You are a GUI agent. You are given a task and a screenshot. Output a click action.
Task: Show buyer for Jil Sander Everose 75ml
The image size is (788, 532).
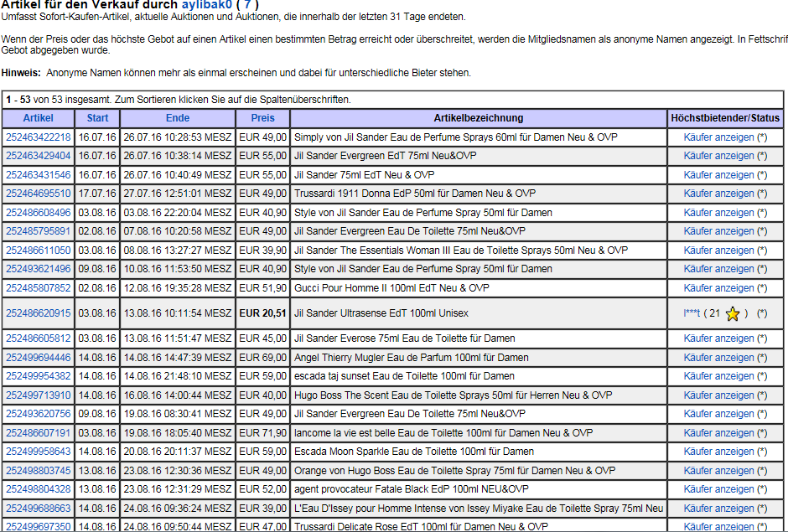coord(718,338)
